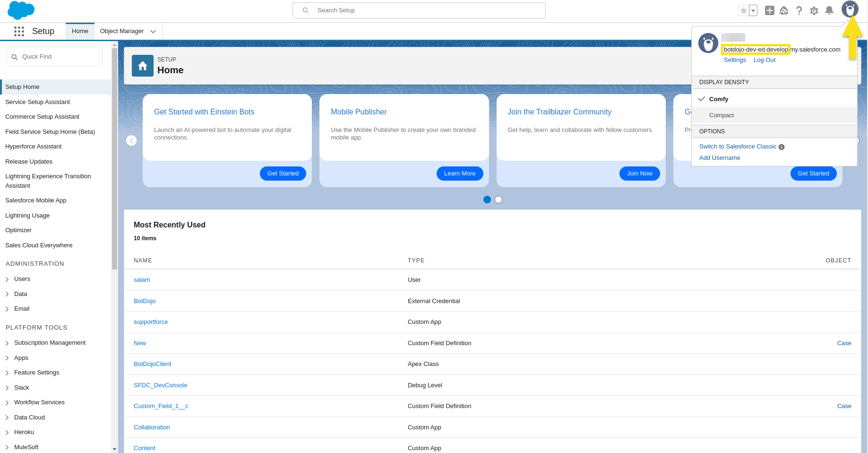This screenshot has height=453, width=868.
Task: Open the salam user record
Action: (x=142, y=280)
